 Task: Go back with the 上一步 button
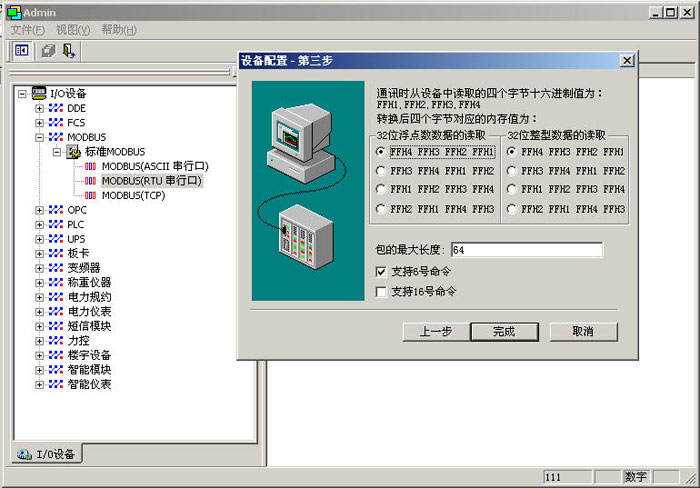tap(435, 331)
